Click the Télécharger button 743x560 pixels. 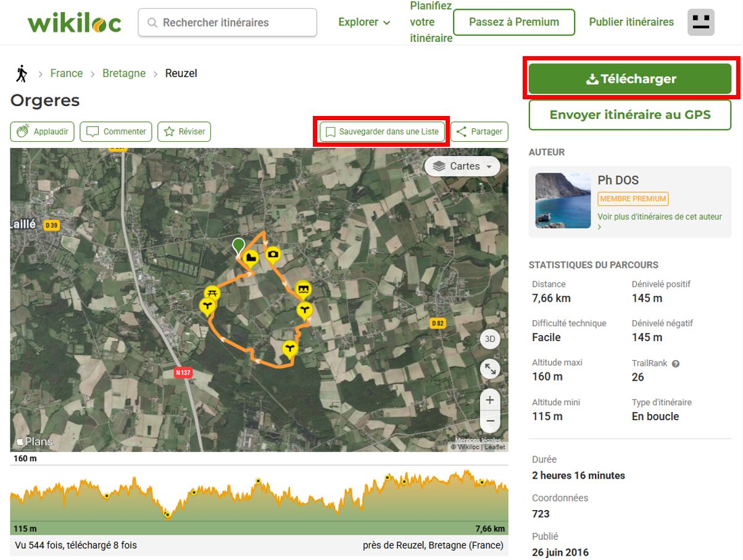(x=630, y=79)
